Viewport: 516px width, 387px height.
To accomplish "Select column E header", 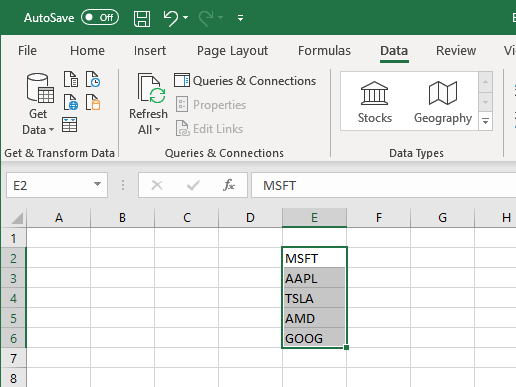I will tap(314, 218).
